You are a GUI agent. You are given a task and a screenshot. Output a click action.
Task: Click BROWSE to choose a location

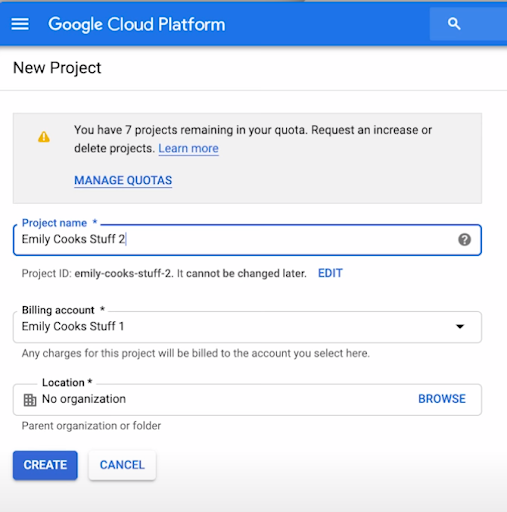pyautogui.click(x=442, y=399)
